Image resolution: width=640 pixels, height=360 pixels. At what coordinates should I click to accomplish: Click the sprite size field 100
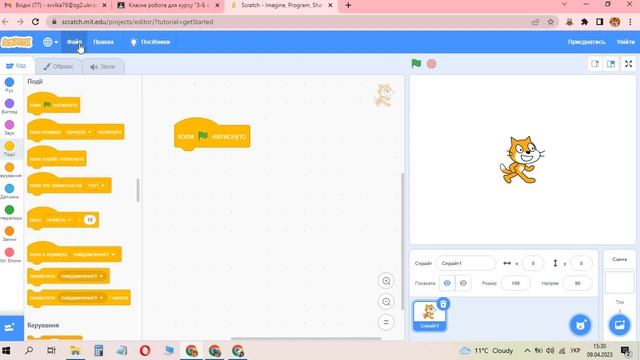pos(516,283)
